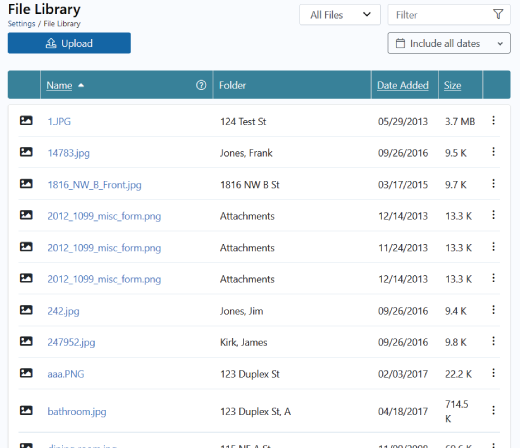Open the bathroom.jpg file link
This screenshot has height=448, width=520.
[x=77, y=412]
